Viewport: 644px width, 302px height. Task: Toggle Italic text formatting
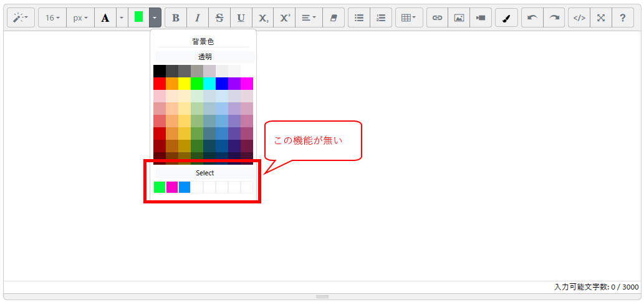pyautogui.click(x=198, y=18)
